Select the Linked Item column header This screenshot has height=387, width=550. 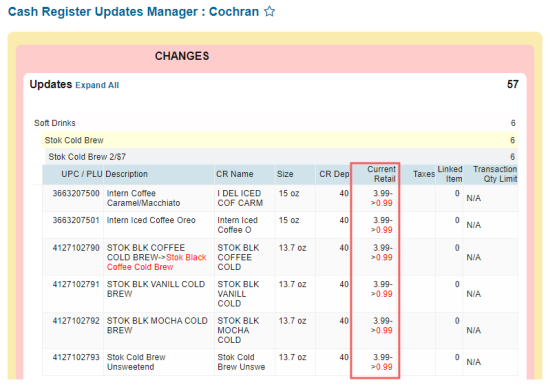point(450,174)
